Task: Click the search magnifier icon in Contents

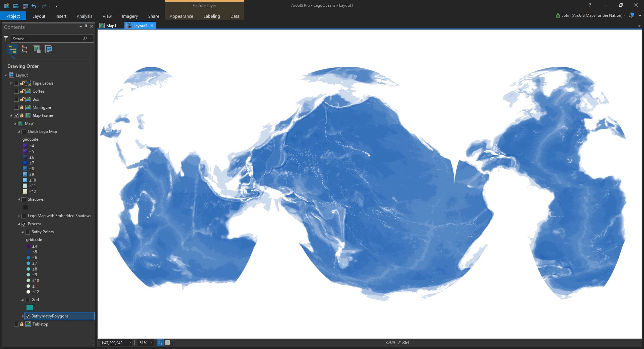Action: coord(85,39)
